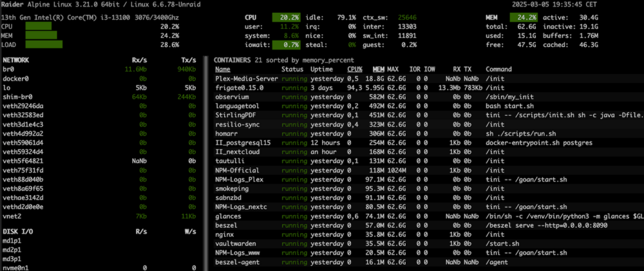
Task: Click the br0 Rx/s value 11.6Mb
Action: (x=135, y=69)
